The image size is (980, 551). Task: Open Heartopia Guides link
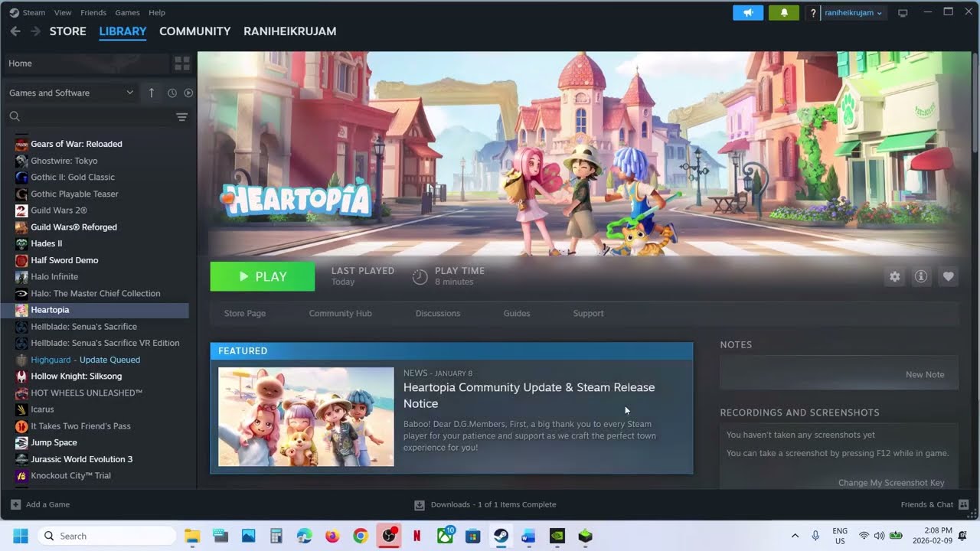point(517,313)
